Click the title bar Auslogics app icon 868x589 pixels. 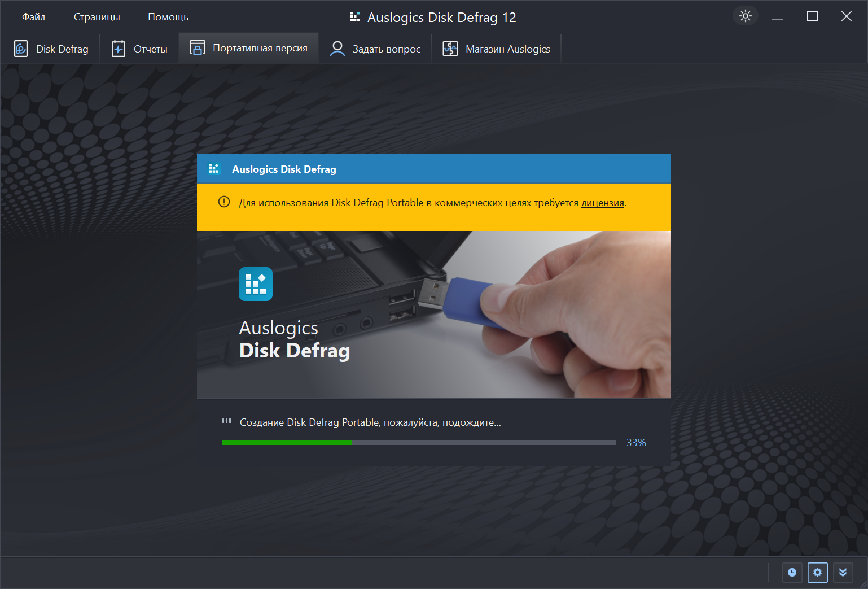click(x=355, y=16)
